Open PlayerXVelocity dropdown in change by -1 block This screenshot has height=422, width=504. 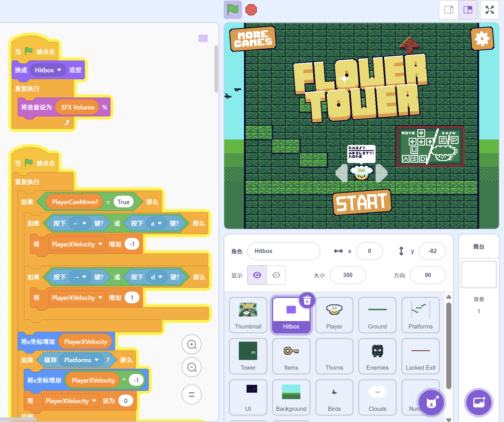point(77,244)
